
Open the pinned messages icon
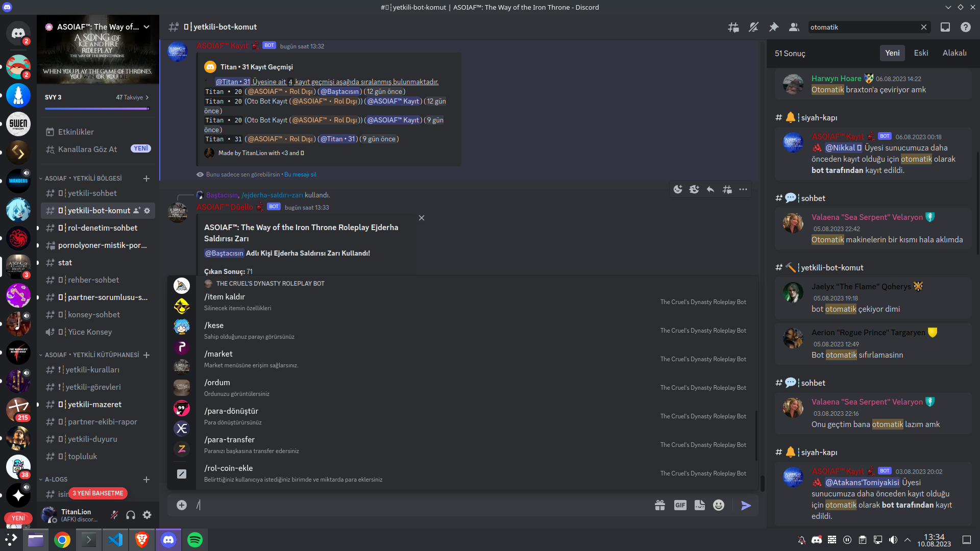click(774, 27)
